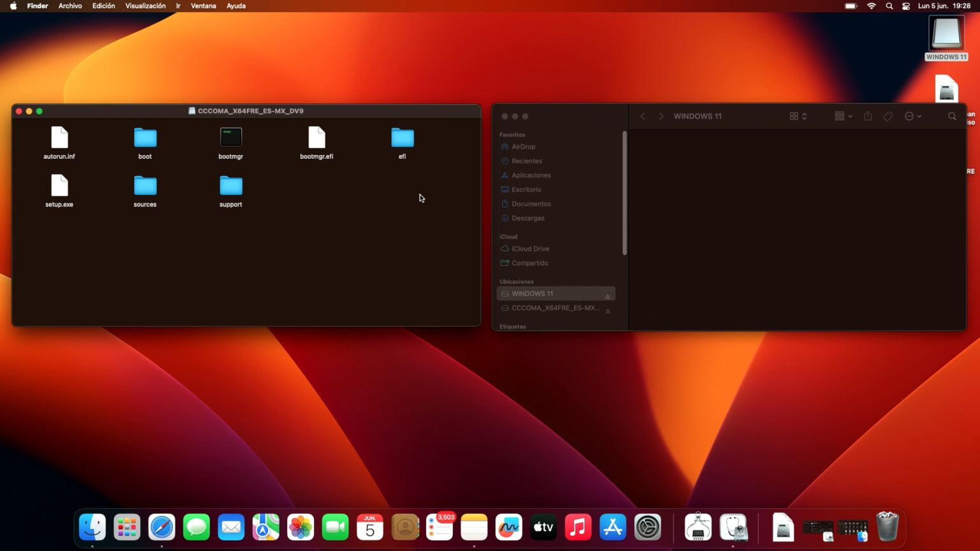Click the WINDOWS 11 drive on the desktop
This screenshot has height=551, width=980.
tap(946, 38)
